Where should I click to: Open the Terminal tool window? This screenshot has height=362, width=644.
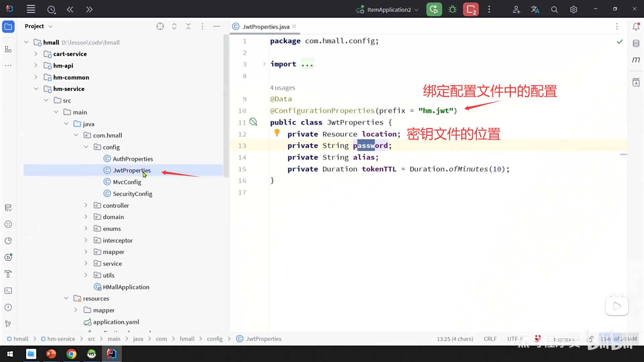[x=8, y=291]
